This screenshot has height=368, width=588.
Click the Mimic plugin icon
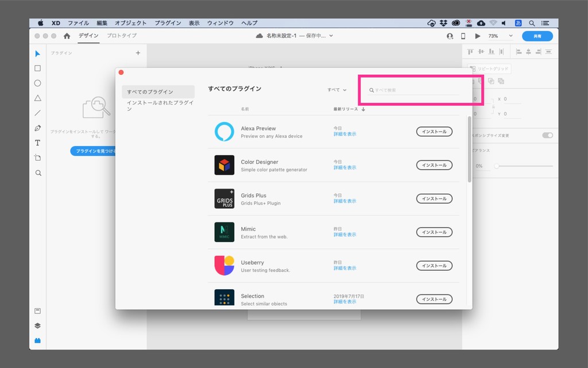coord(225,232)
